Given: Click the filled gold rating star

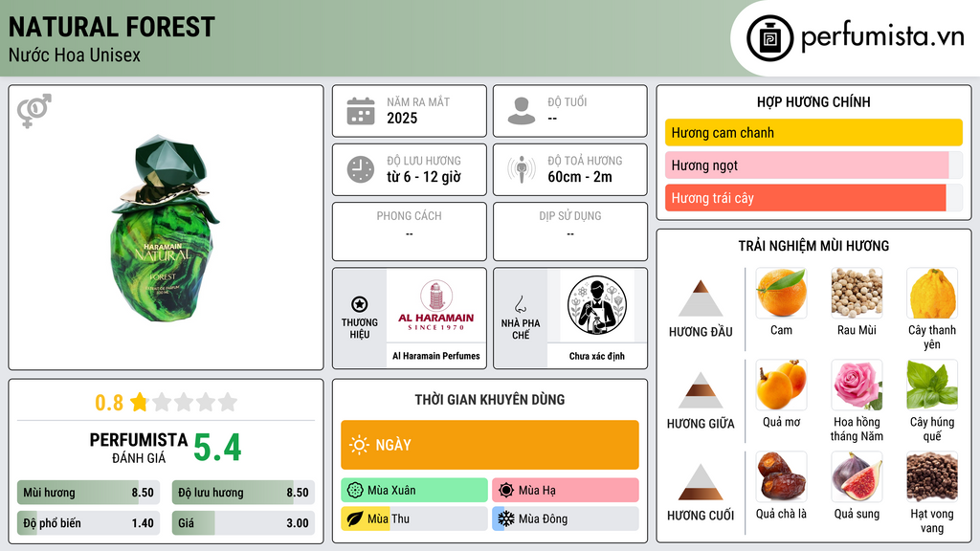Looking at the screenshot, I should point(140,402).
